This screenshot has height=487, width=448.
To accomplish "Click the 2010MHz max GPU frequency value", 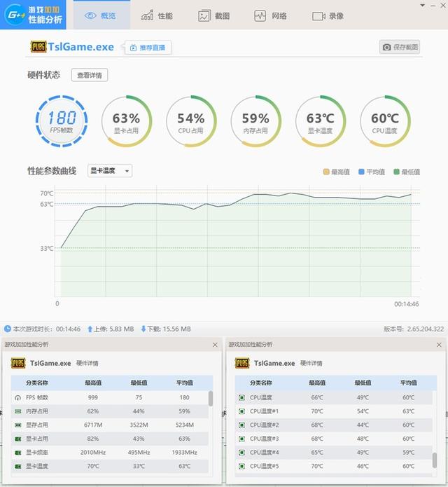I will tap(93, 453).
